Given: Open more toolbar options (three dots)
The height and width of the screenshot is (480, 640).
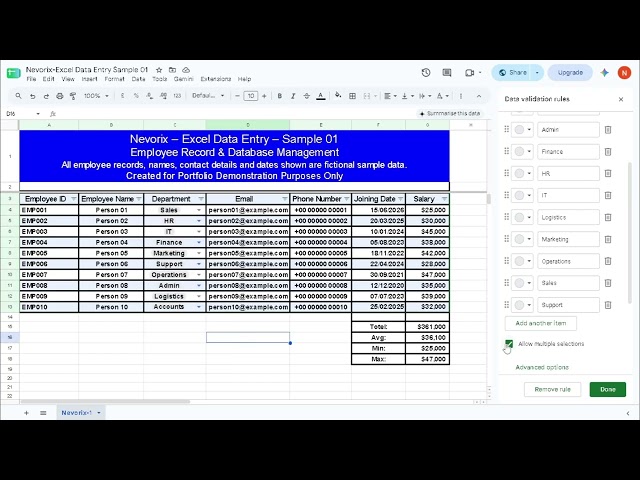Looking at the screenshot, I should click(461, 96).
